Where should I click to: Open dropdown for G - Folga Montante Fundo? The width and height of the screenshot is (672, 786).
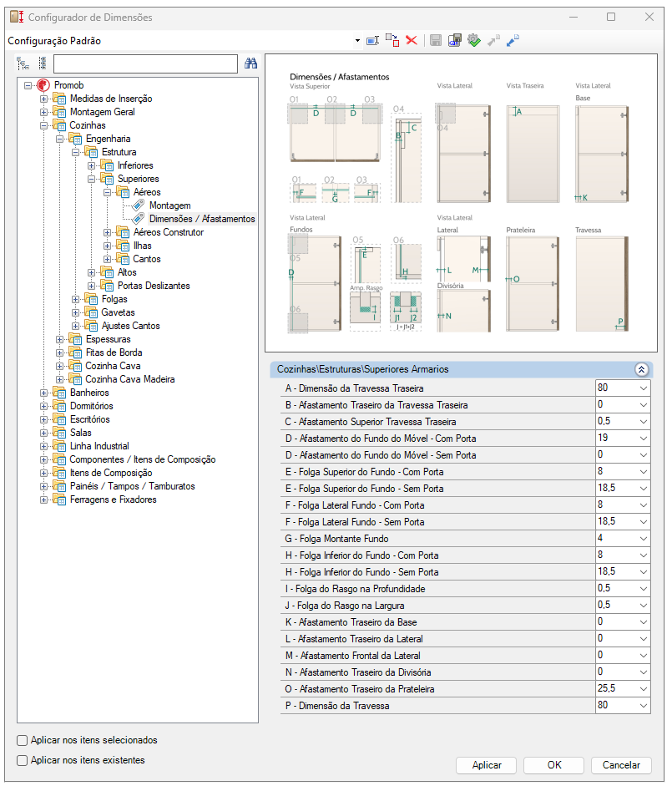tap(644, 539)
